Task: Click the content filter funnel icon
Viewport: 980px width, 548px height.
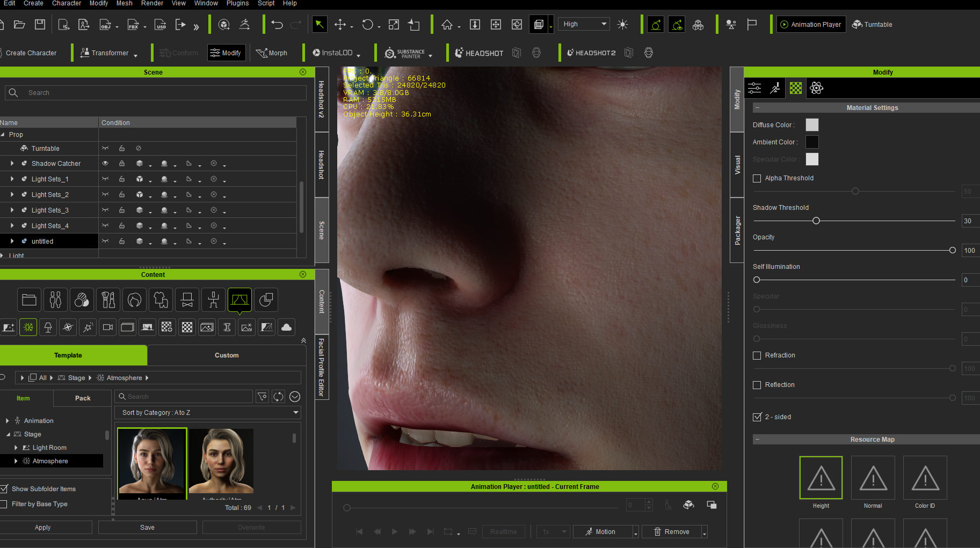Action: [262, 397]
